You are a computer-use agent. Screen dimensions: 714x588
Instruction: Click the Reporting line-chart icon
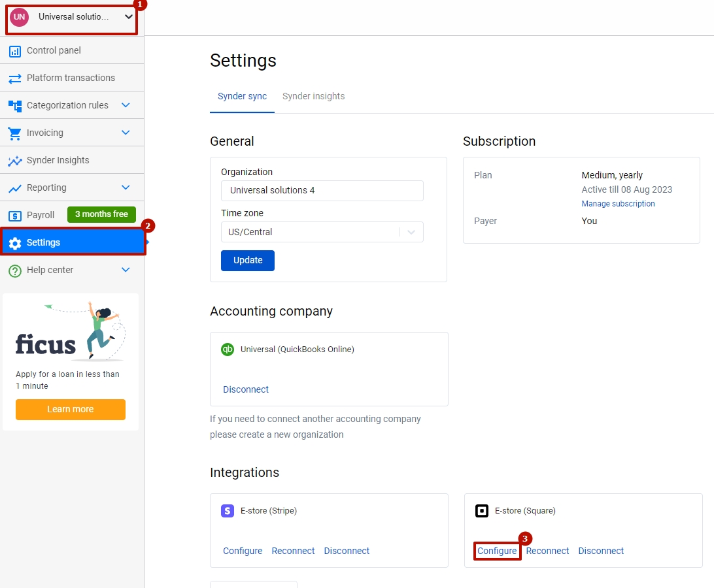pos(14,187)
